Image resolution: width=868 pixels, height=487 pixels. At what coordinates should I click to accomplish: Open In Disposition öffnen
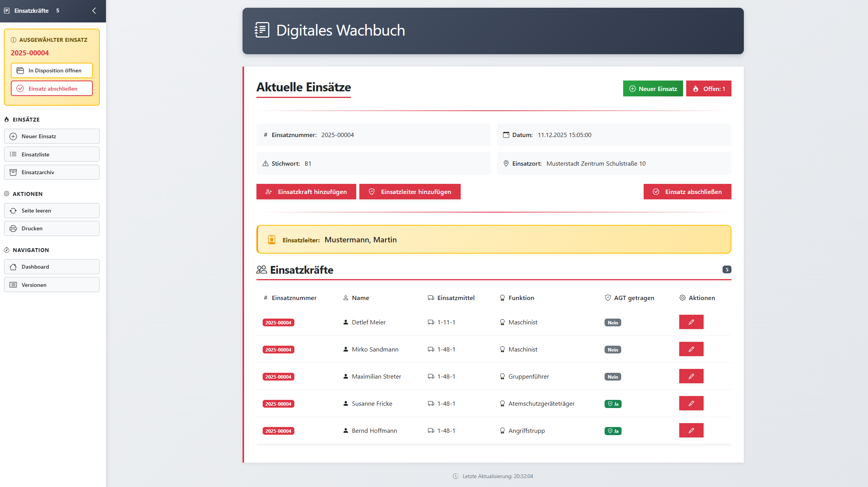[x=51, y=70]
